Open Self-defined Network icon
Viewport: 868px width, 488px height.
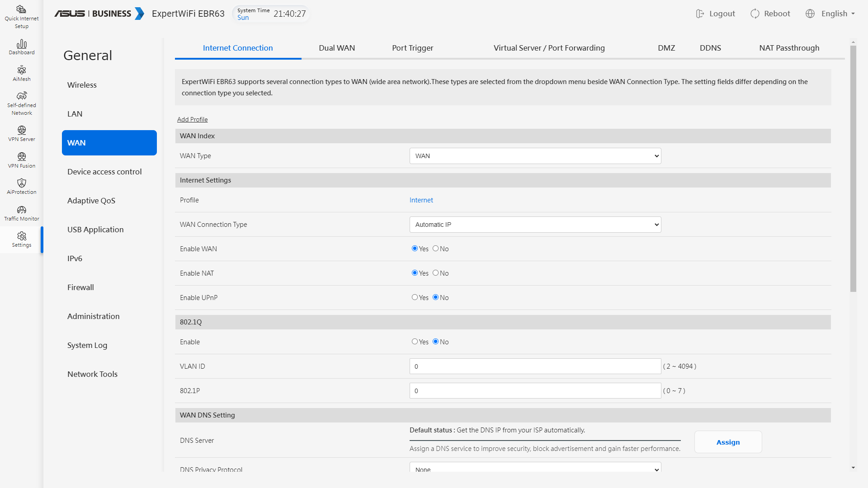21,96
